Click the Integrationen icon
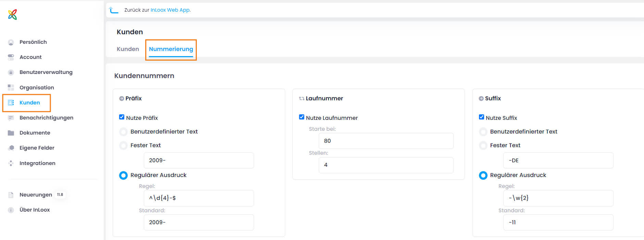Screen dimensions: 644x240 [11, 163]
